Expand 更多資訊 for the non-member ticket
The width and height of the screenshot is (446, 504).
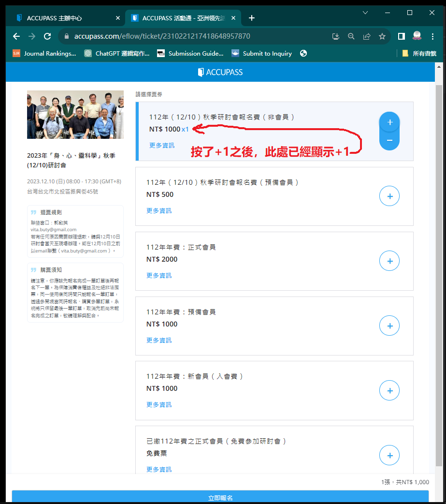(162, 145)
